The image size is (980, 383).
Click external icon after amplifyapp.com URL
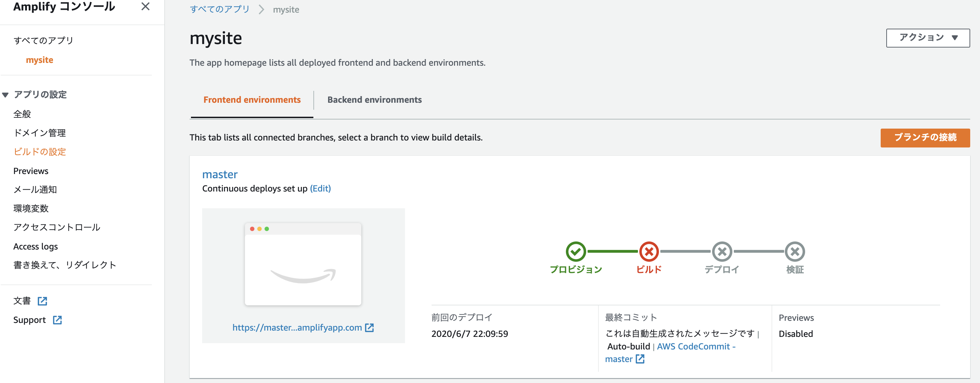click(x=369, y=327)
